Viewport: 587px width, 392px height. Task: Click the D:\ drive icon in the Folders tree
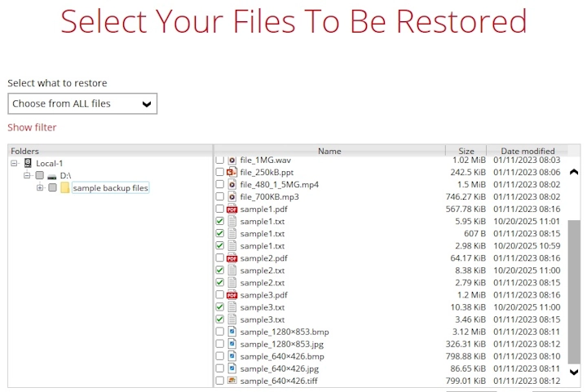click(51, 176)
